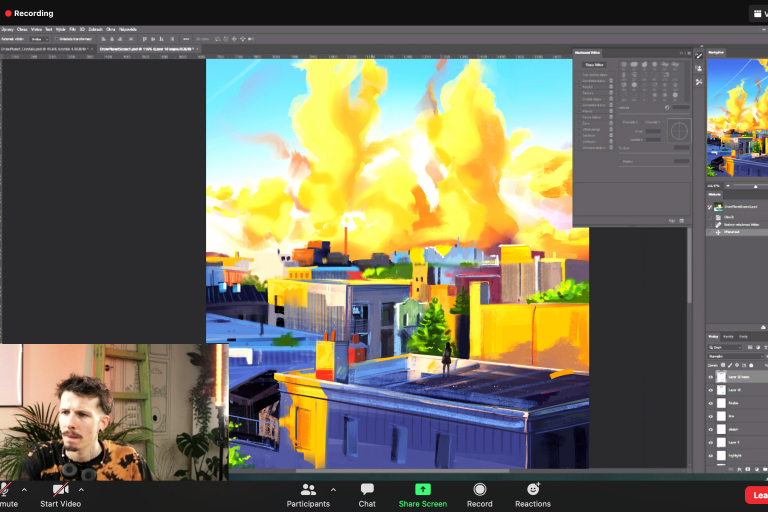Click the align left edges icon in options bar

[x=103, y=39]
